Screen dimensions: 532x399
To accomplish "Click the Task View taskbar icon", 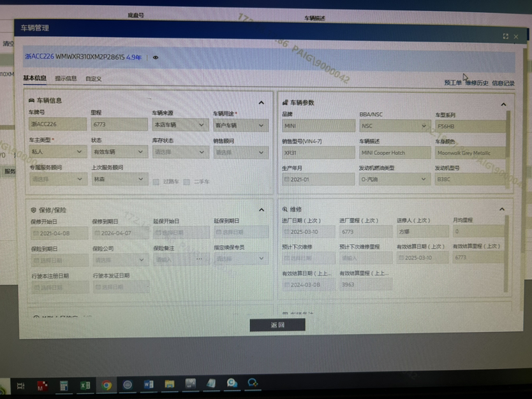I will click(x=21, y=386).
